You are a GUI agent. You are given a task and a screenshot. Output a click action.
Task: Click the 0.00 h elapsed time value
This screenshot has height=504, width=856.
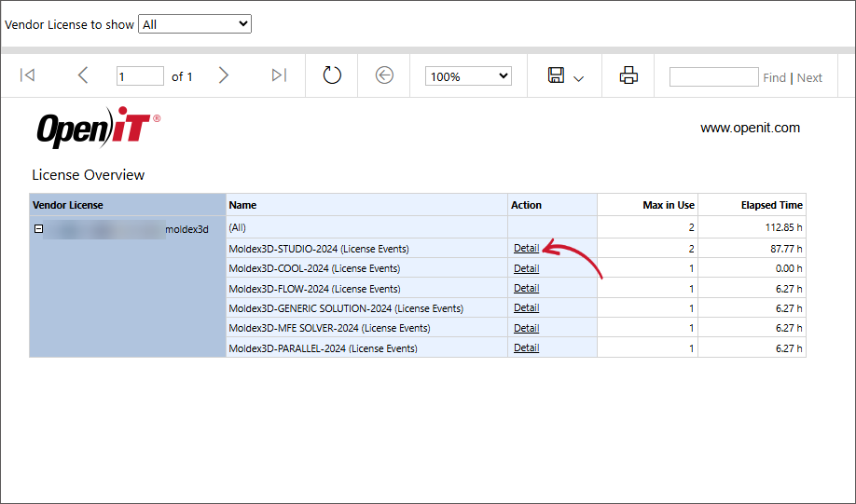[x=789, y=268]
